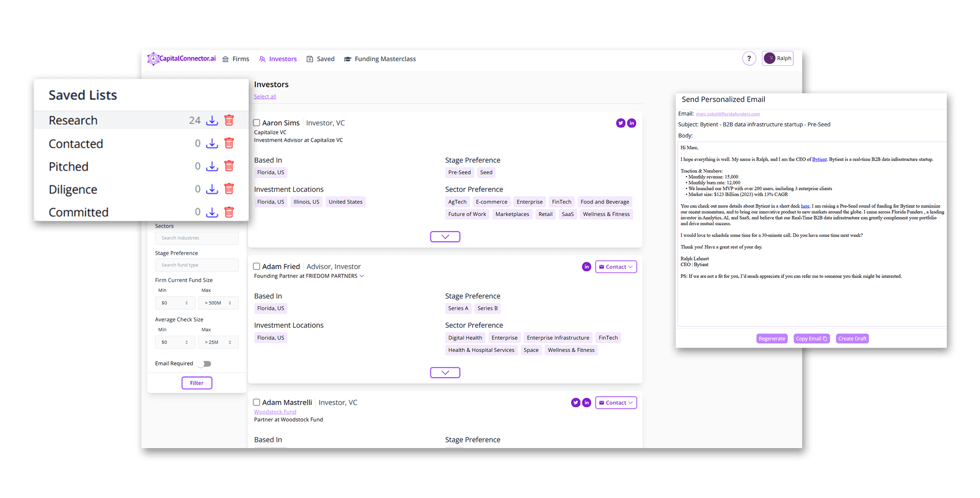Open Firm Current Fund Size Max selector
Screen dimensions: 980x498
tap(218, 303)
